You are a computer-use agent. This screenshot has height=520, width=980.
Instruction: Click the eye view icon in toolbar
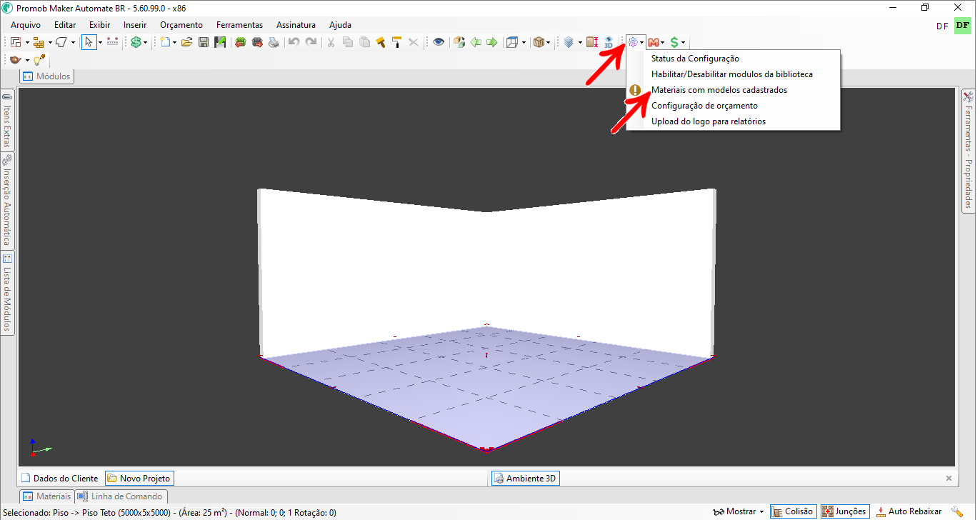tap(439, 42)
